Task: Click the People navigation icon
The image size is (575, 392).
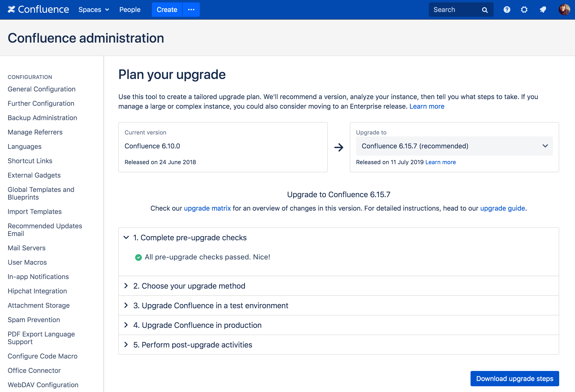Action: pos(129,10)
